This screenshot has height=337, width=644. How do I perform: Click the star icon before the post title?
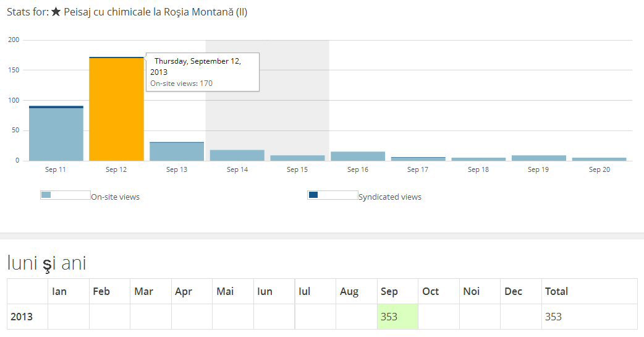tap(56, 12)
